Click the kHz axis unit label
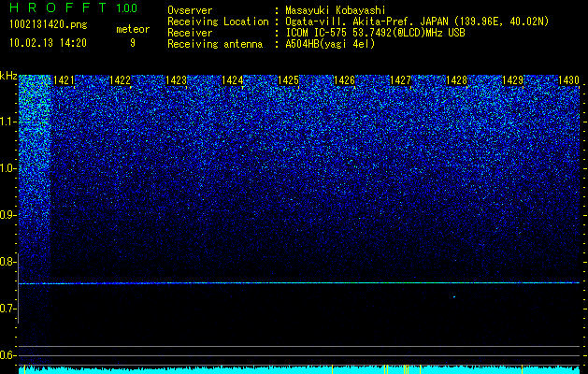 tap(8, 76)
